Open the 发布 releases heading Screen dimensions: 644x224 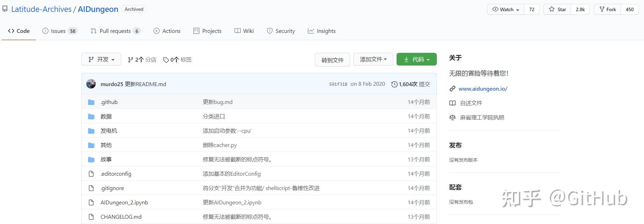coord(455,145)
